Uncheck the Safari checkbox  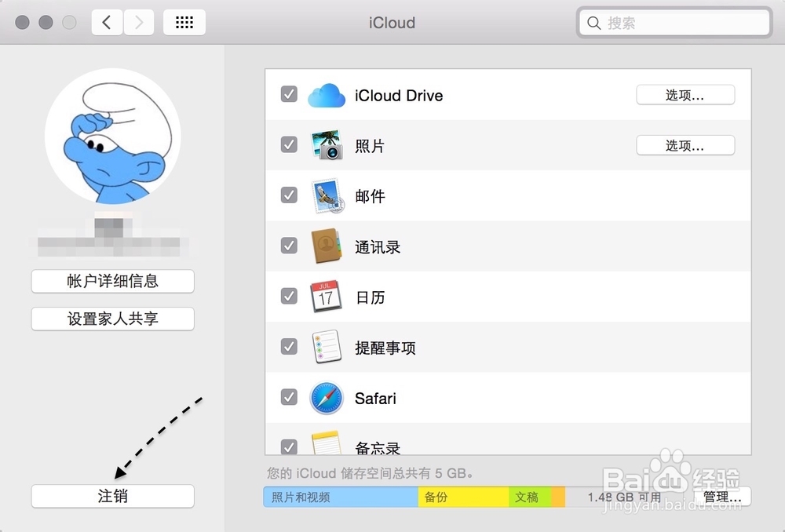click(x=289, y=397)
